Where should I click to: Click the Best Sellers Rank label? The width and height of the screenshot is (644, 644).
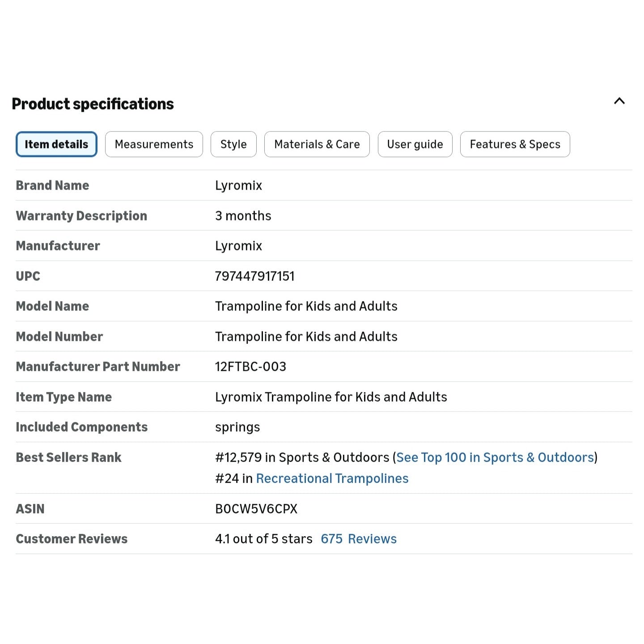[69, 457]
